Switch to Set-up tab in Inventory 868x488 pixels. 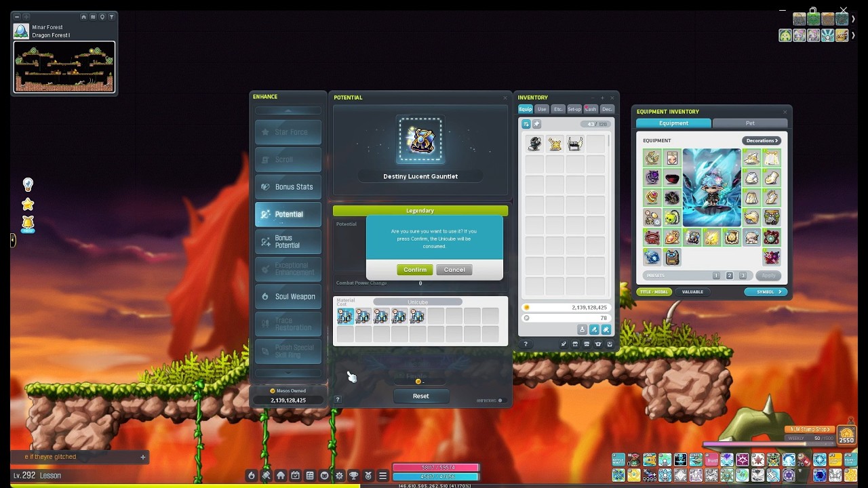(574, 109)
